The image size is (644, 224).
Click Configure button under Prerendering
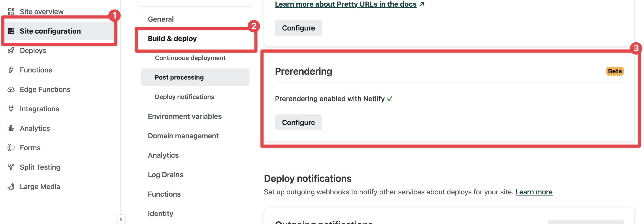pyautogui.click(x=298, y=122)
